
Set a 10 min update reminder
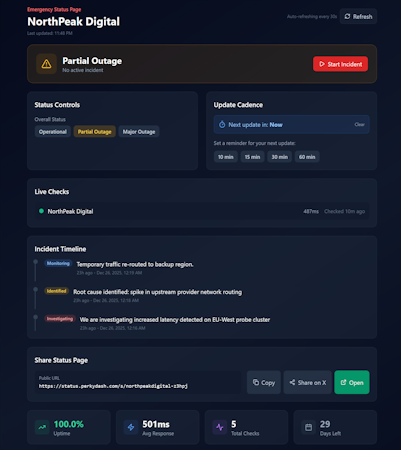pyautogui.click(x=226, y=157)
